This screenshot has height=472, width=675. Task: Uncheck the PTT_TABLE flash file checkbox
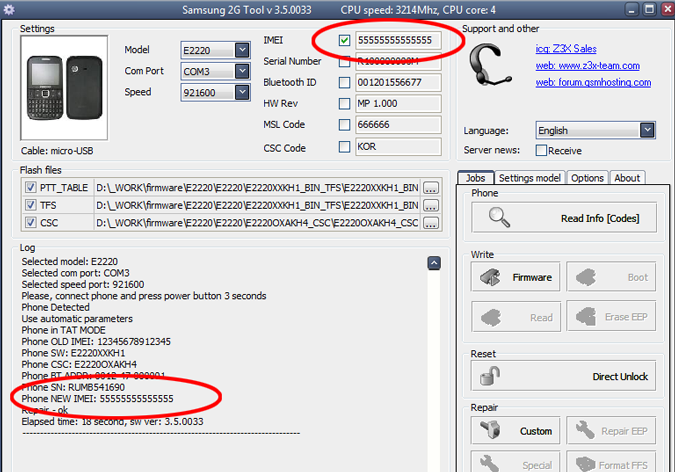click(30, 187)
